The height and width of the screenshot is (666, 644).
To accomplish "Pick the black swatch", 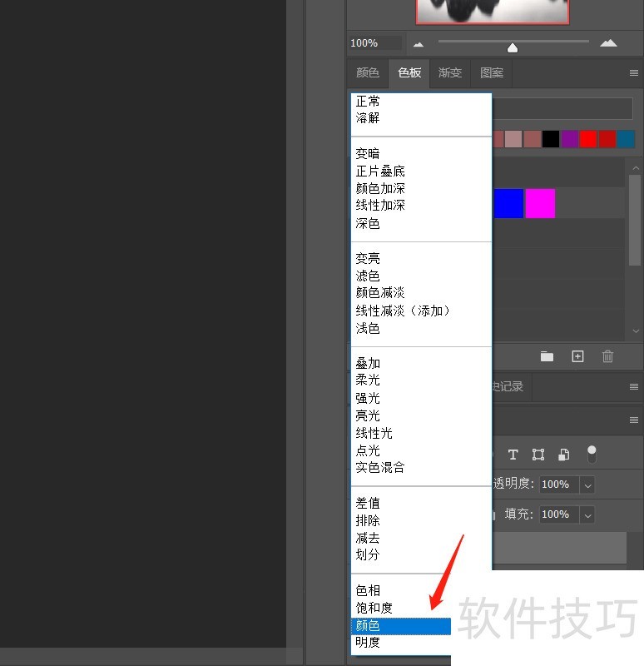I will [x=551, y=139].
